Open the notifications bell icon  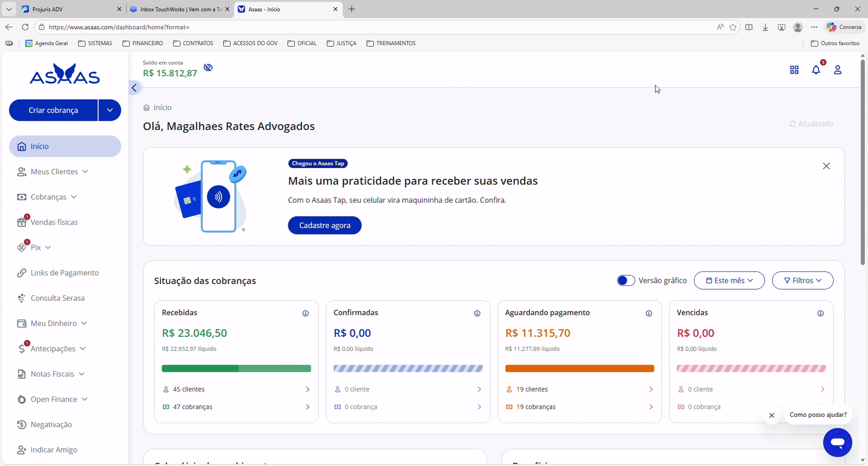[x=816, y=70]
